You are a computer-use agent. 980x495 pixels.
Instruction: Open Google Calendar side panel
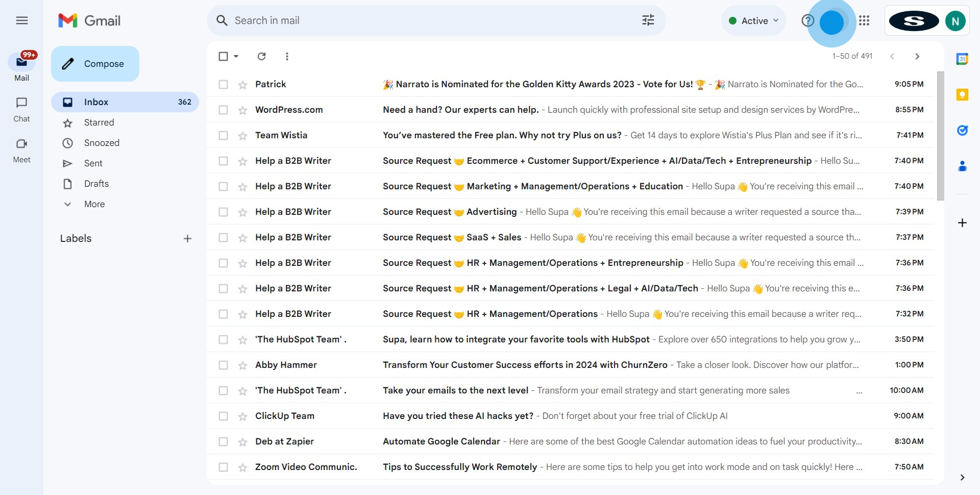click(x=962, y=59)
